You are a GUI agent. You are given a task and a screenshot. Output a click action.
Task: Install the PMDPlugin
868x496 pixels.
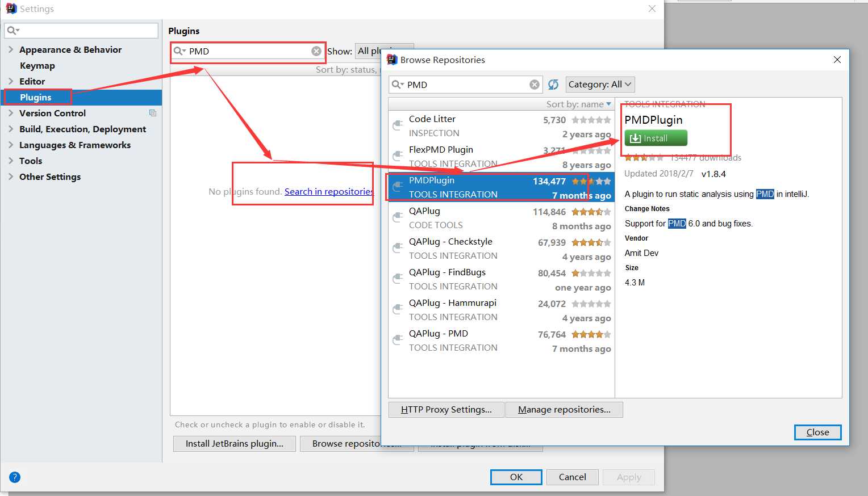point(656,138)
